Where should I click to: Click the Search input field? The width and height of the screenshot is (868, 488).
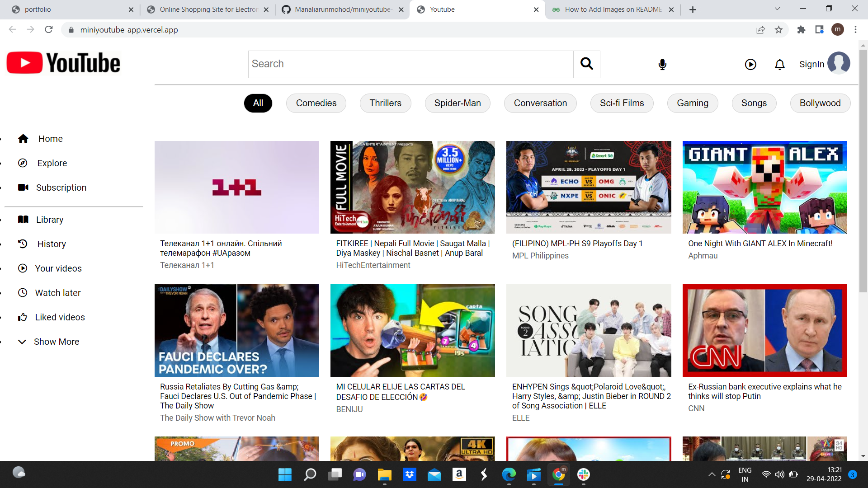410,64
